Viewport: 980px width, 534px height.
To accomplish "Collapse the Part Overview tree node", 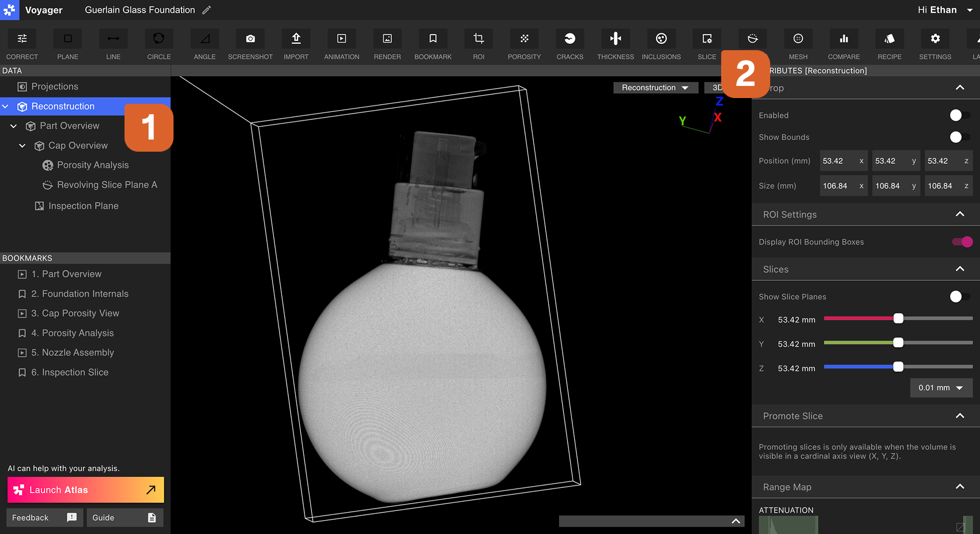I will pos(14,126).
